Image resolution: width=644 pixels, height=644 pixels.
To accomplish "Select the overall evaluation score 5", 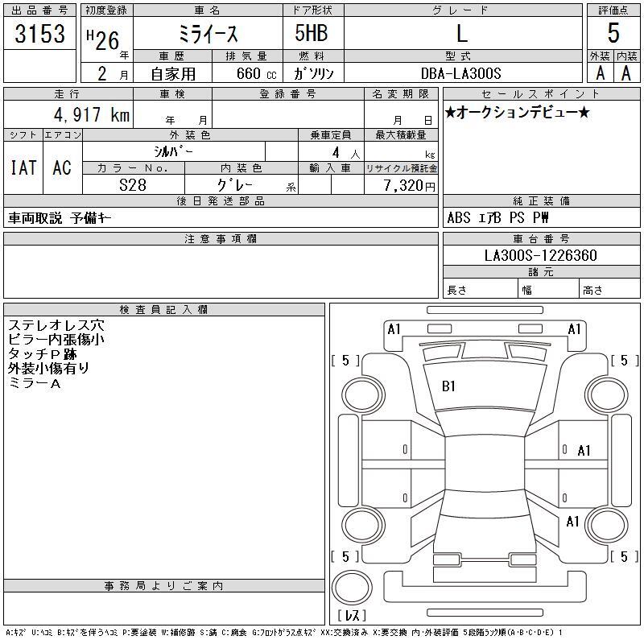I will [x=613, y=33].
